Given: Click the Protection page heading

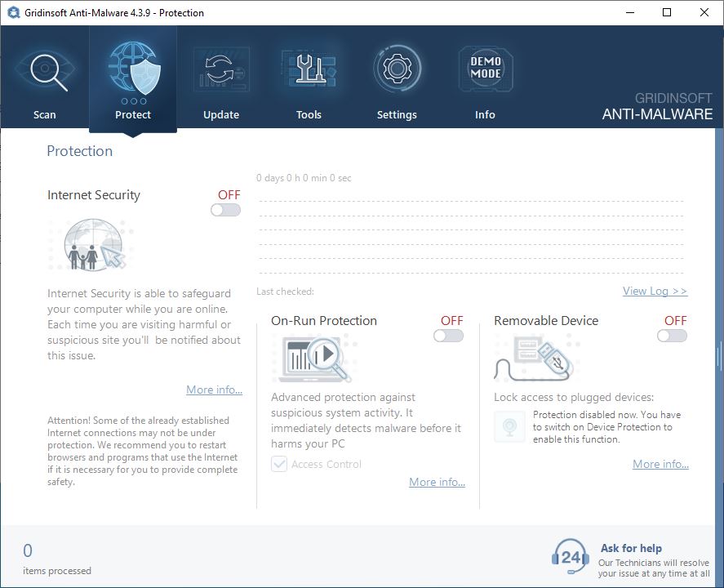Looking at the screenshot, I should 80,151.
